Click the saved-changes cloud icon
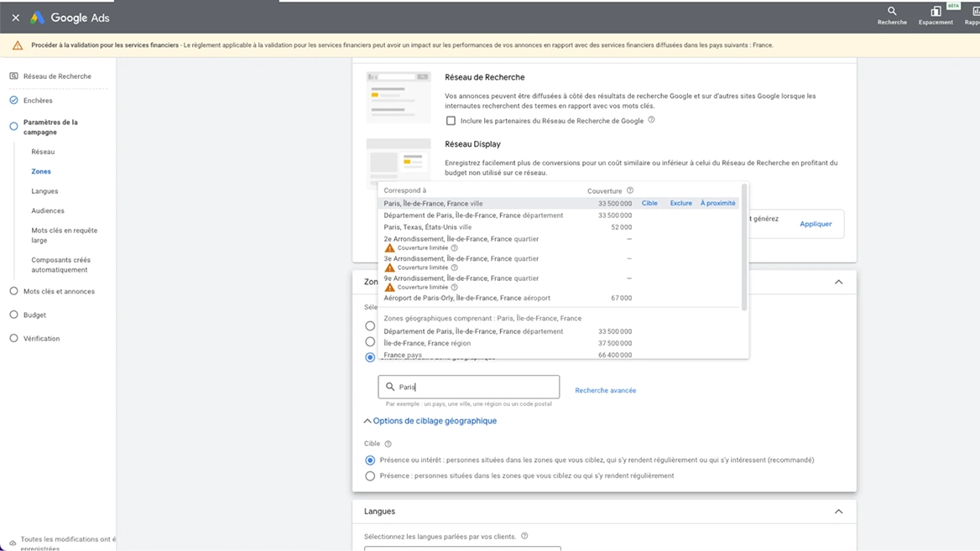Screen dimensions: 980x551 pos(13,543)
